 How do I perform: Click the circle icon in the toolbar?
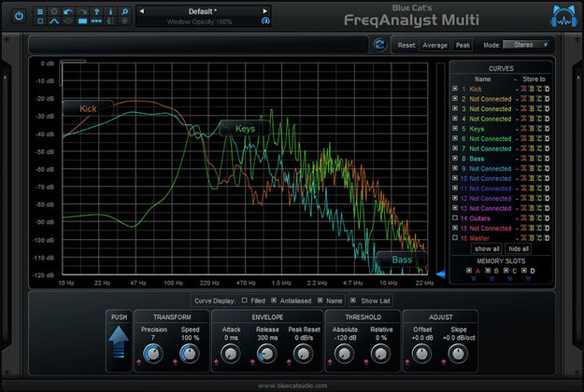click(54, 11)
